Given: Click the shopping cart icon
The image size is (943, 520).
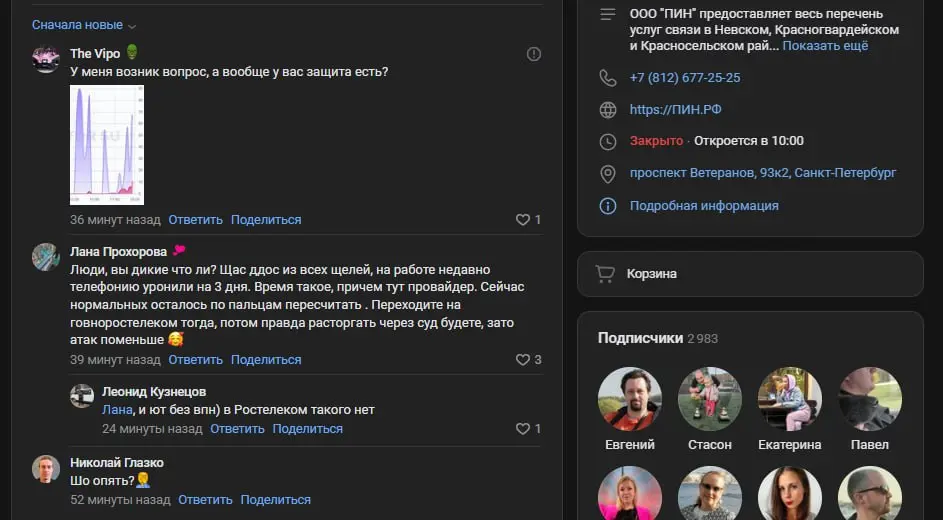Looking at the screenshot, I should coord(605,274).
